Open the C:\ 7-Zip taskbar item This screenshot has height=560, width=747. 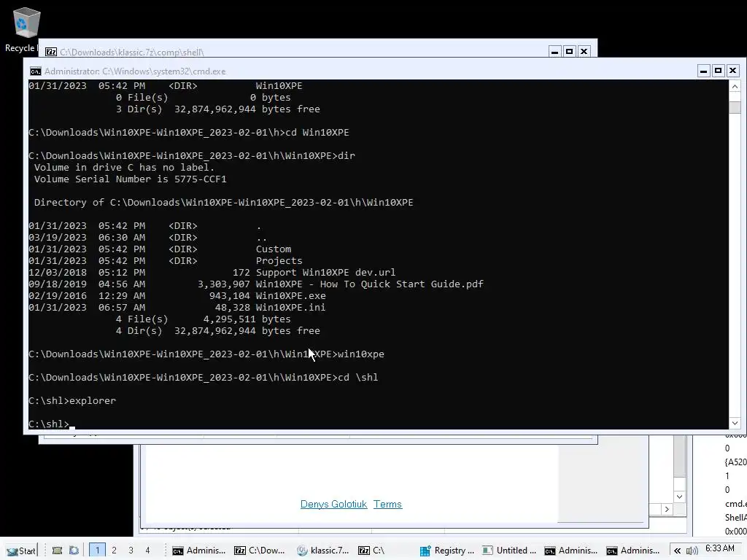pos(371,551)
